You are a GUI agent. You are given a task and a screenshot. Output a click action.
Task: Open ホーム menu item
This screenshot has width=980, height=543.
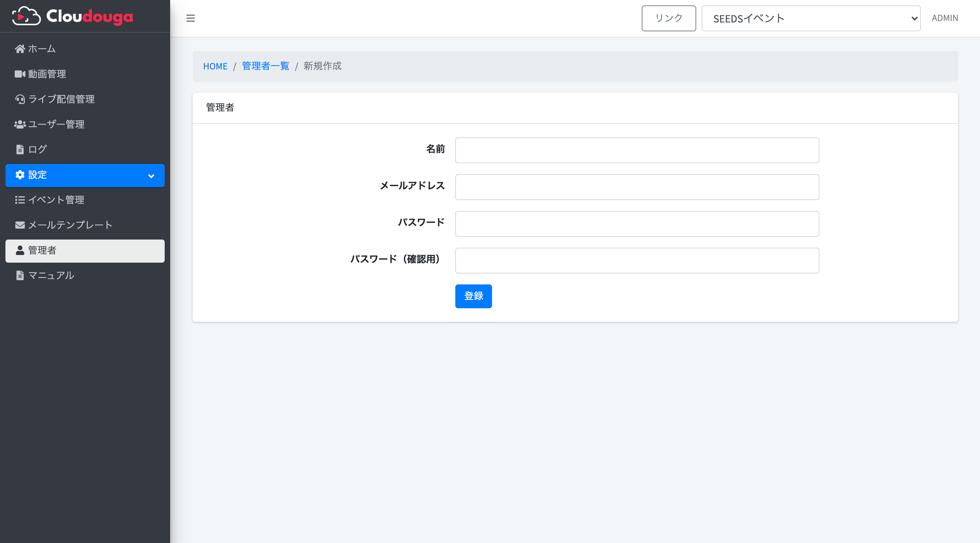[x=85, y=49]
